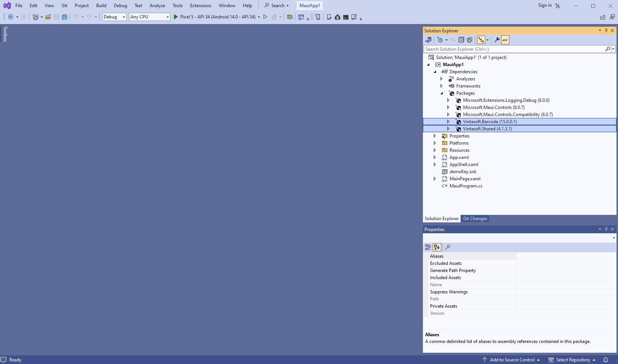618x364 pixels.
Task: Toggle Categorized view in Properties panel
Action: point(428,247)
